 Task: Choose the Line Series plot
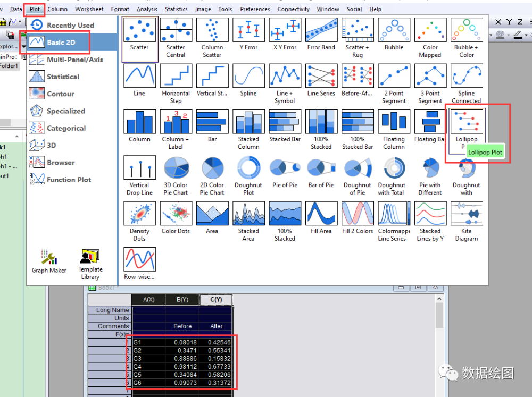(x=321, y=75)
